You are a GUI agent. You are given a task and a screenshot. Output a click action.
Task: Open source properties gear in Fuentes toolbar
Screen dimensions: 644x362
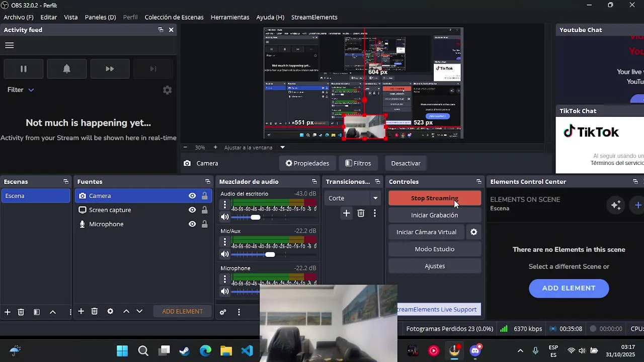click(110, 311)
